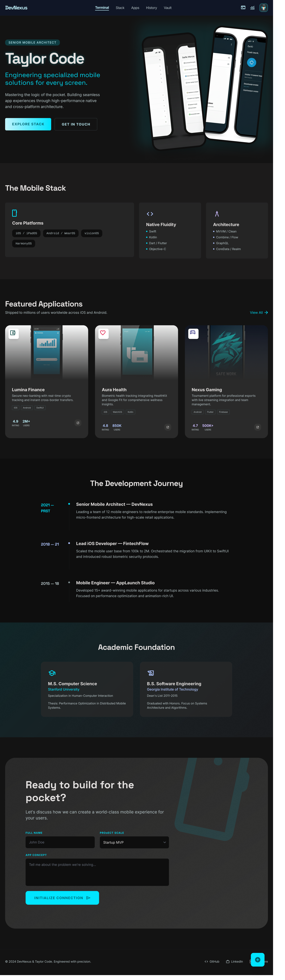Image resolution: width=285 pixels, height=980 pixels.
Task: Open the Vault nav item
Action: [x=167, y=8]
